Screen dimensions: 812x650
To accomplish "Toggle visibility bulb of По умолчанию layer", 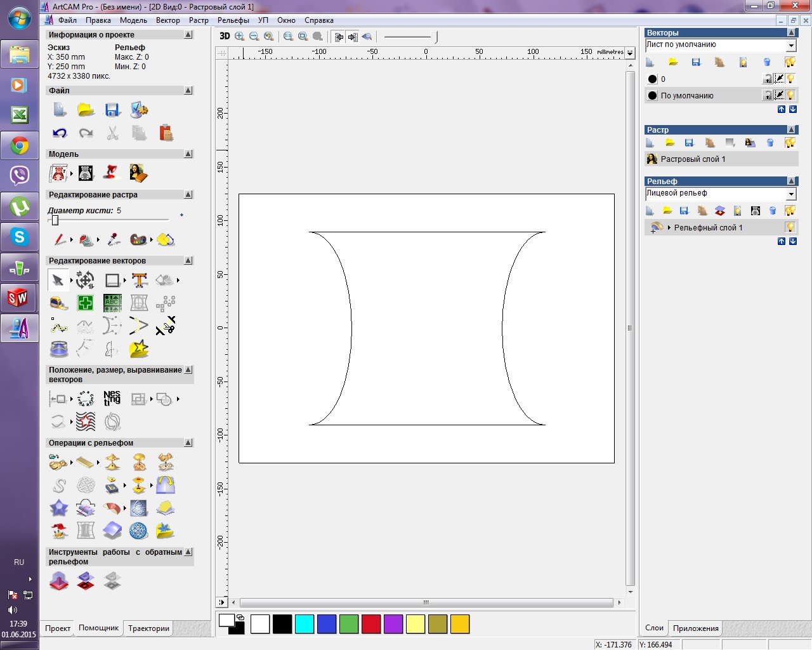I will click(x=790, y=95).
